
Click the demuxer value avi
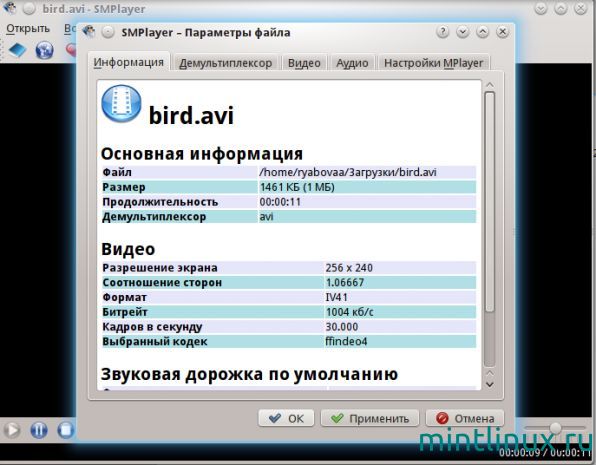pyautogui.click(x=266, y=217)
